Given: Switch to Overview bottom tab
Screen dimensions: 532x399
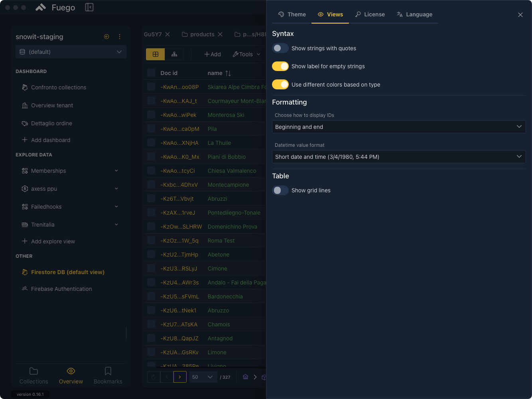Looking at the screenshot, I should click(x=71, y=376).
